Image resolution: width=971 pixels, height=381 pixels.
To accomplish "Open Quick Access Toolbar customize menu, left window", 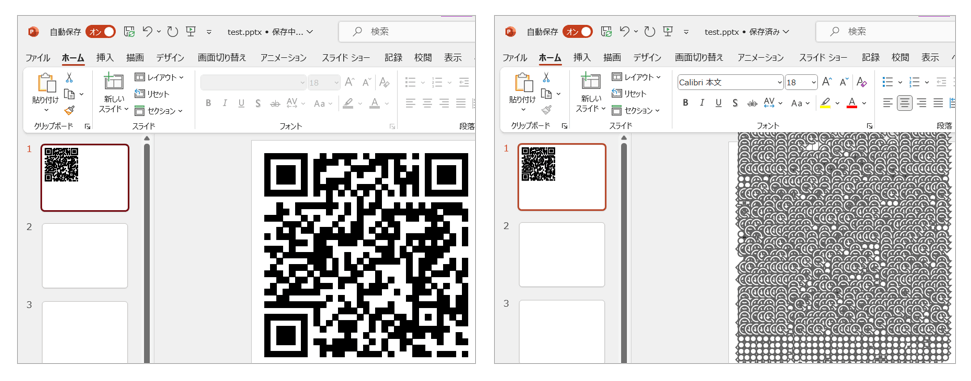I will (209, 32).
